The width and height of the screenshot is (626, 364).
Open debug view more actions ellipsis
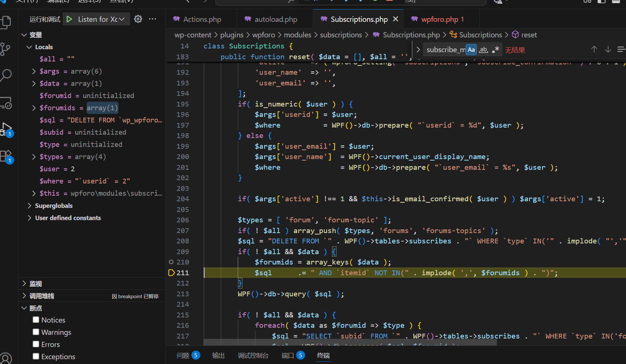click(x=153, y=19)
